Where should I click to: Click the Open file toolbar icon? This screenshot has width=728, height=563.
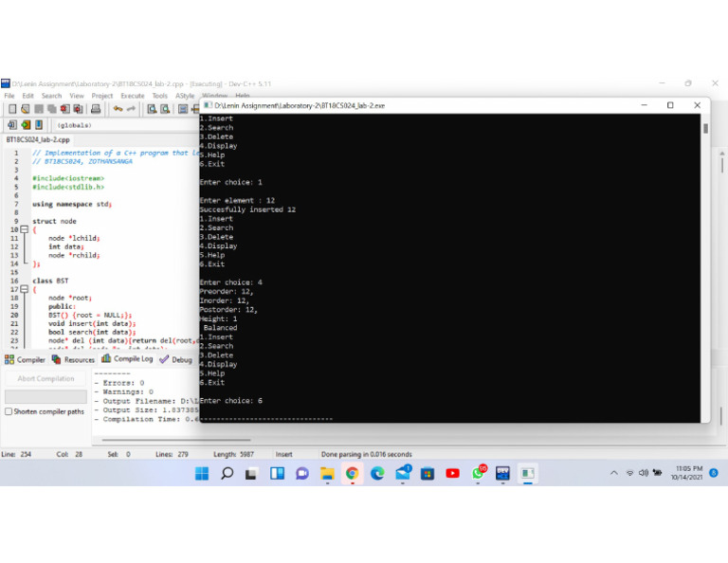[x=25, y=109]
